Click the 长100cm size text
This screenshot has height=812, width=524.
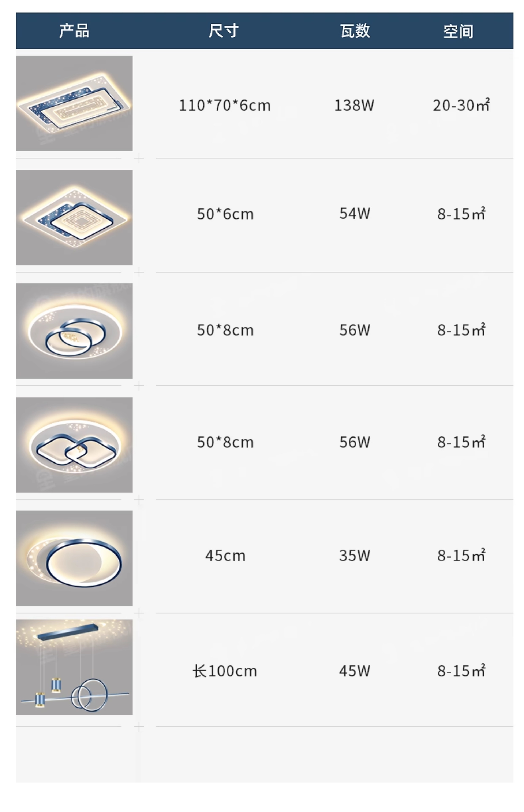click(225, 671)
